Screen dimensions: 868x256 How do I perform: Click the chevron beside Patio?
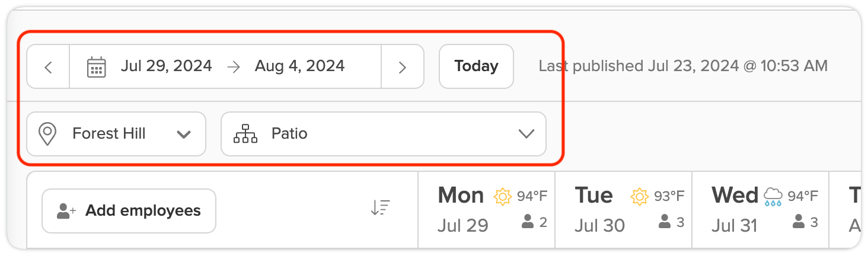[526, 135]
